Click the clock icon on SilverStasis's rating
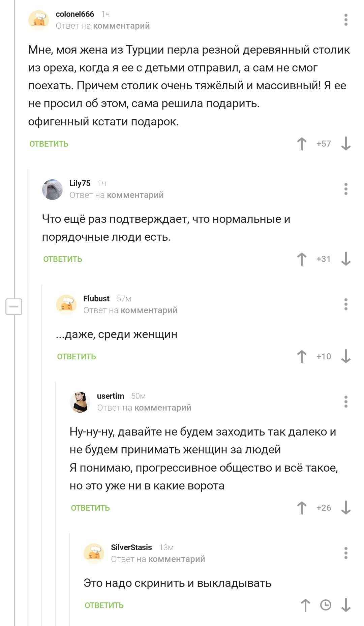The width and height of the screenshot is (364, 626). (326, 605)
